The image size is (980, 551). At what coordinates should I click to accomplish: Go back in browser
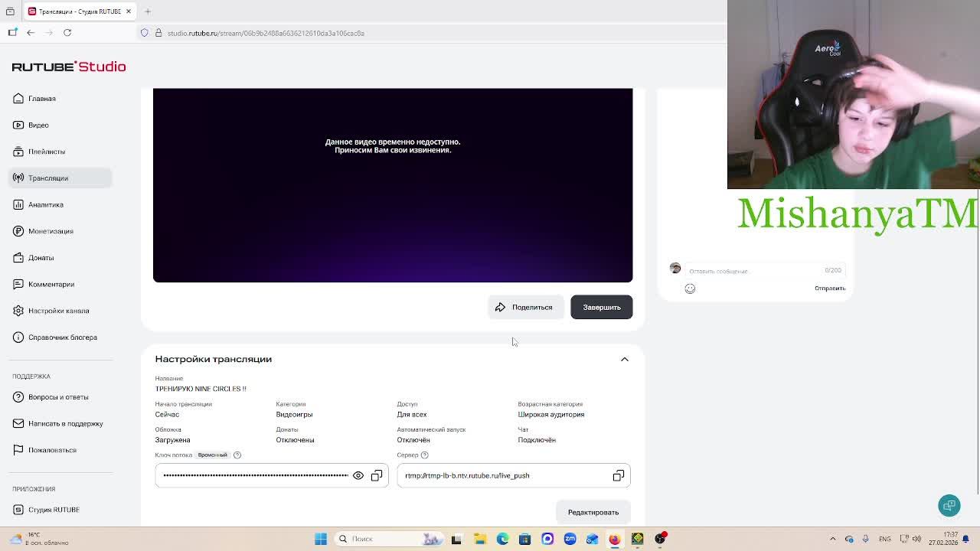[x=31, y=33]
